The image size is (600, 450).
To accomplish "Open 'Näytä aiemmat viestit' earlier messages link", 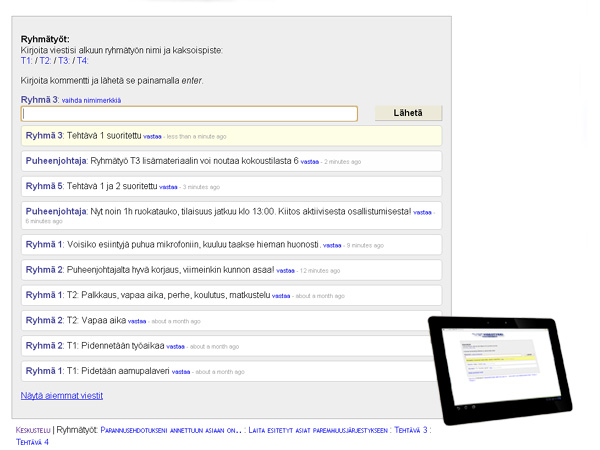I will pyautogui.click(x=61, y=396).
